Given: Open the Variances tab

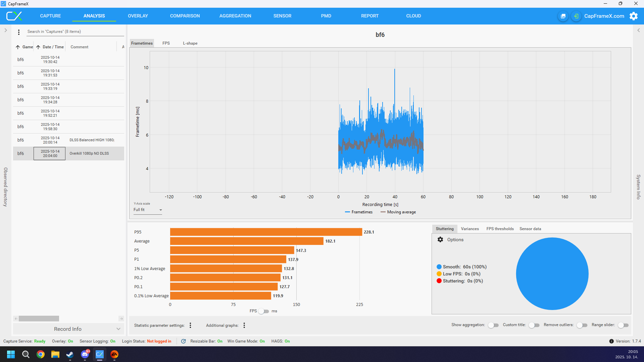Looking at the screenshot, I should point(470,229).
